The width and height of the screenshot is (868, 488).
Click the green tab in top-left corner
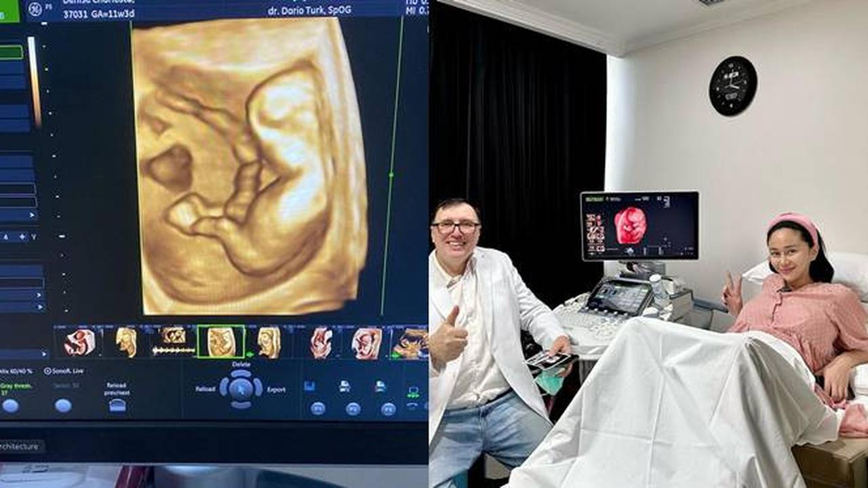[9, 11]
